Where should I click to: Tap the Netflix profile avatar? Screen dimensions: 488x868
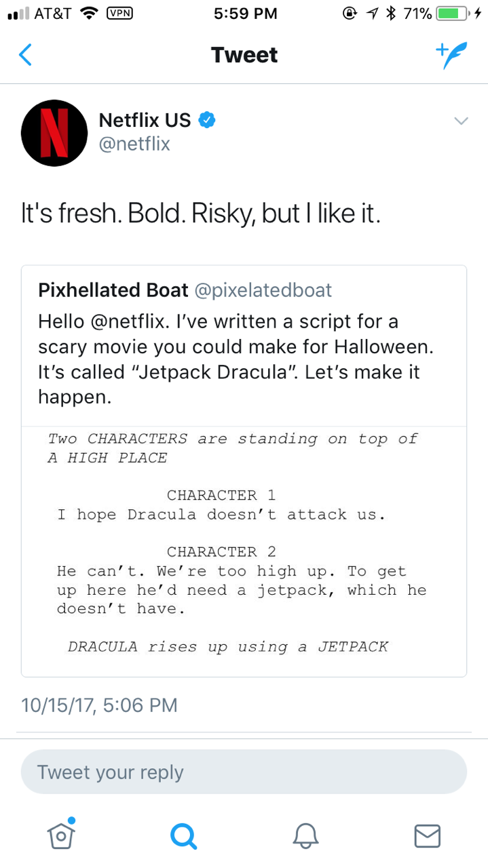click(x=54, y=134)
